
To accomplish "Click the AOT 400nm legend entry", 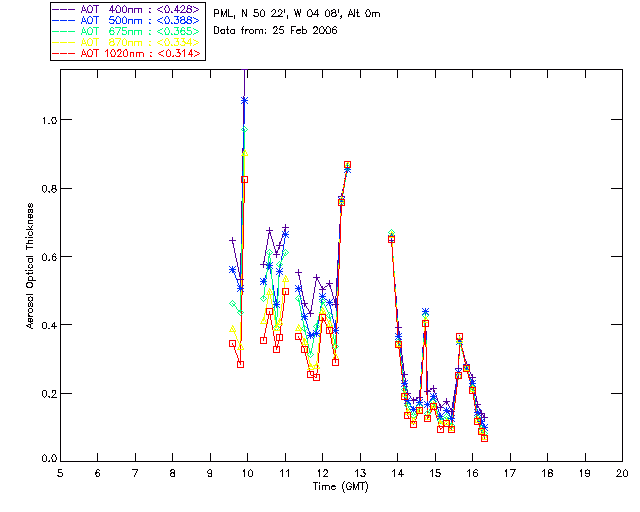I will tap(128, 8).
